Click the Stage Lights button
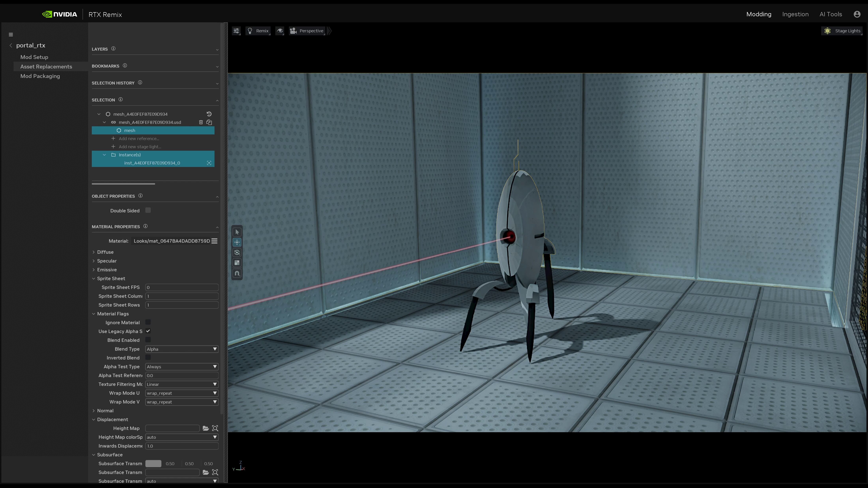This screenshot has height=488, width=868. pos(842,31)
